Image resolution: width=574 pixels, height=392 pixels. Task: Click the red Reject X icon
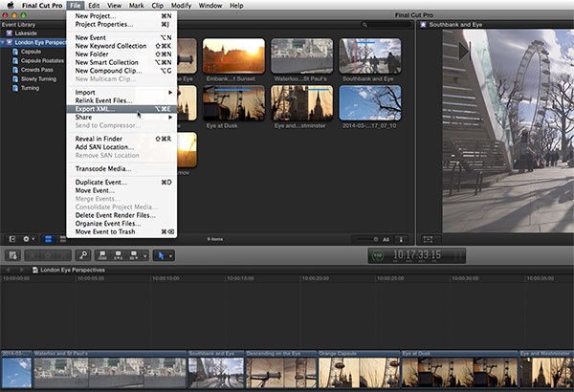click(64, 255)
